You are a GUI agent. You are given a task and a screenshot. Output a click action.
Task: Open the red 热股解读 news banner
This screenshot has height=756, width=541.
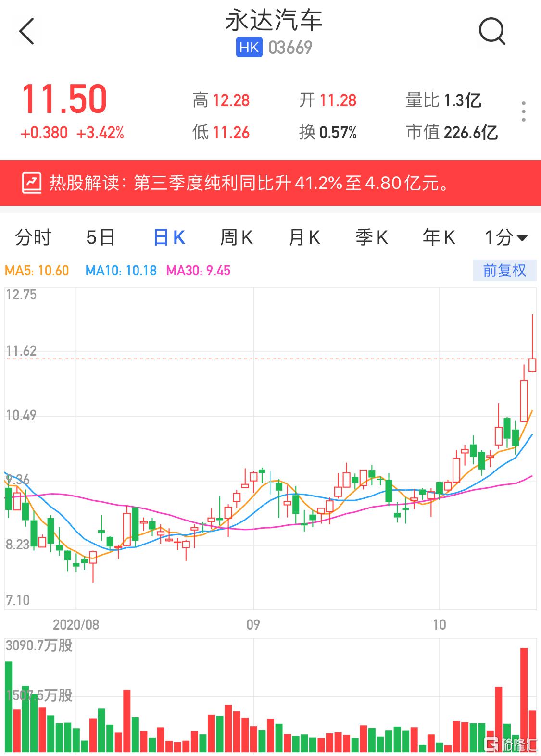(270, 183)
